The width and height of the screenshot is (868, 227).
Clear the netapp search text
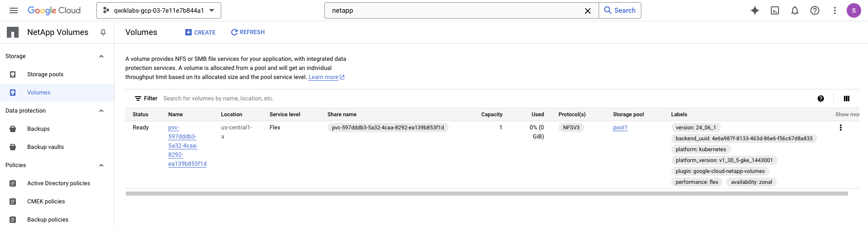pyautogui.click(x=588, y=10)
